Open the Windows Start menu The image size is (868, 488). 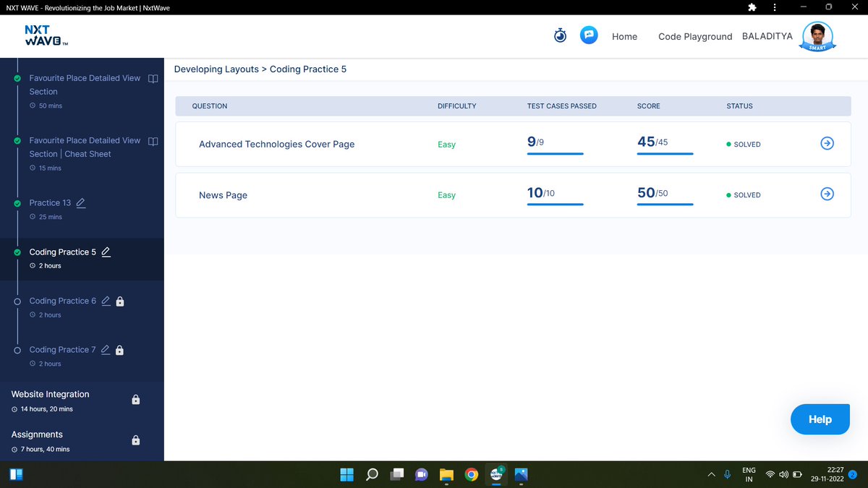click(x=347, y=474)
